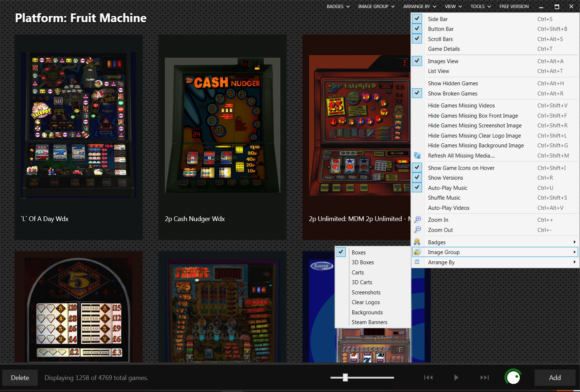Click the Image Group folder icon
The height and width of the screenshot is (392, 580).
(x=417, y=252)
